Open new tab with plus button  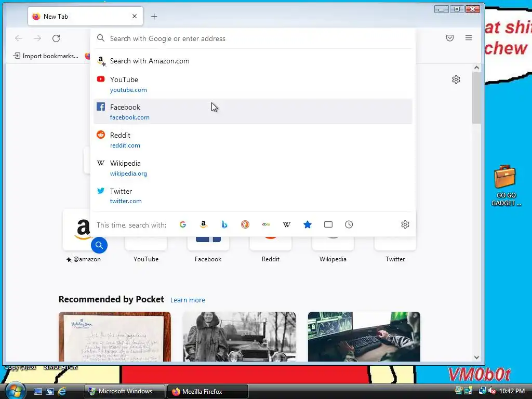tap(154, 16)
